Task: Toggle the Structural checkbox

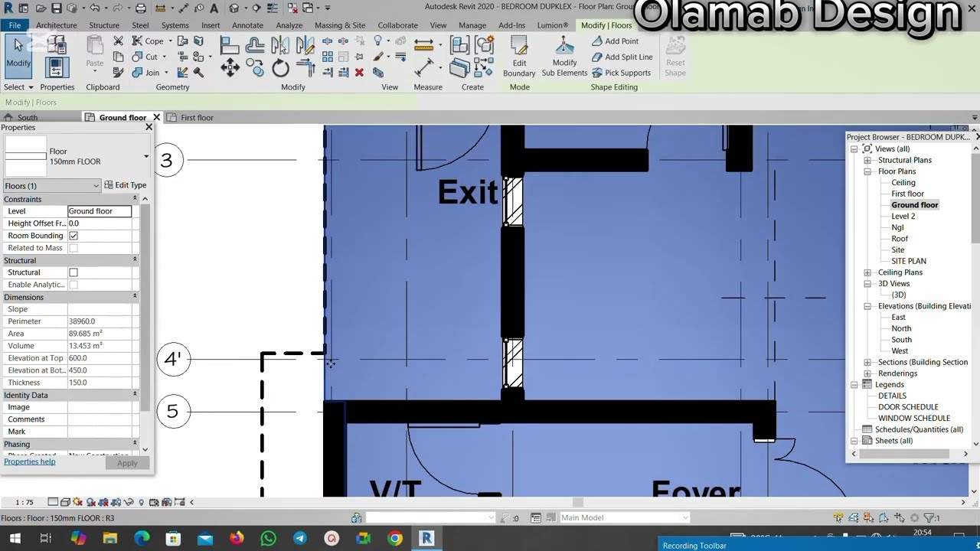Action: [x=73, y=272]
